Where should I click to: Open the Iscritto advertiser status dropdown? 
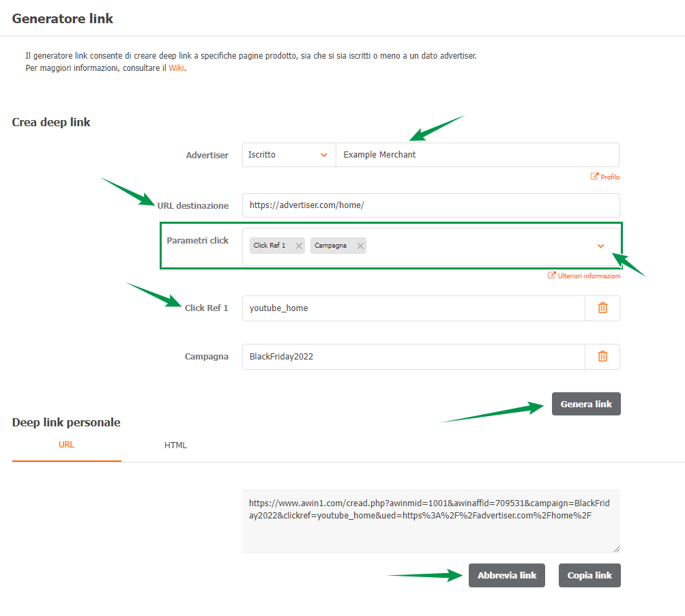(289, 155)
